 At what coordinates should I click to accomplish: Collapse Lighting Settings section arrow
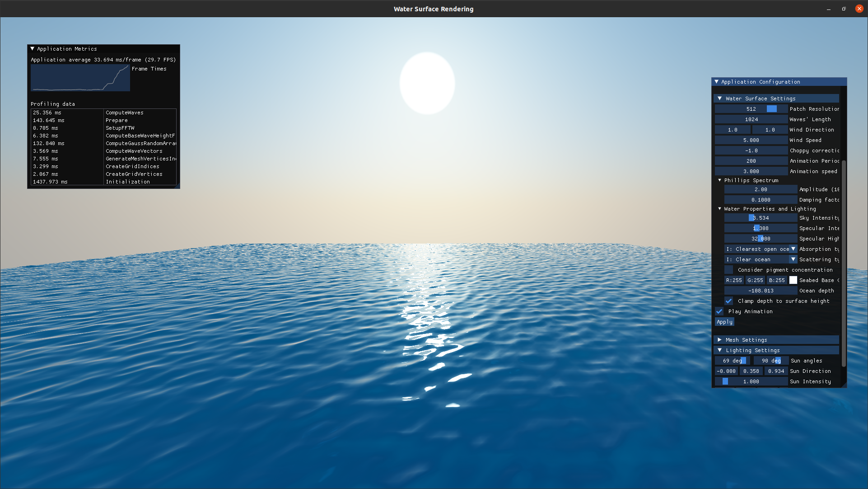coord(720,350)
